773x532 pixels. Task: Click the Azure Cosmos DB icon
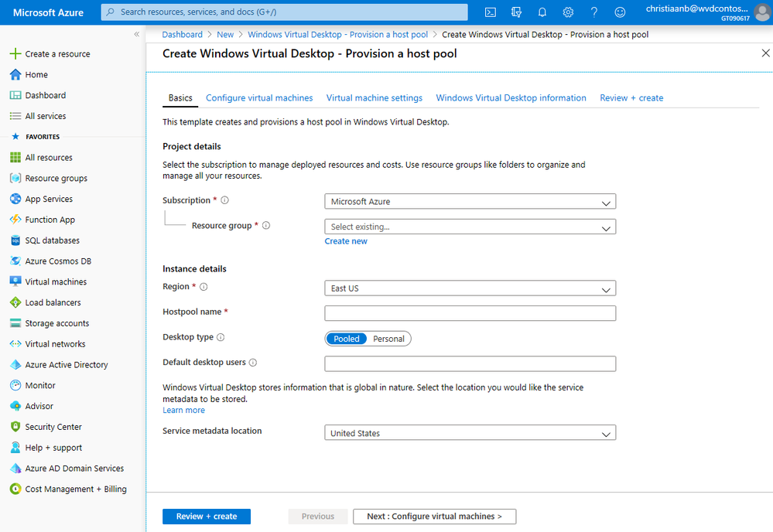pos(15,261)
